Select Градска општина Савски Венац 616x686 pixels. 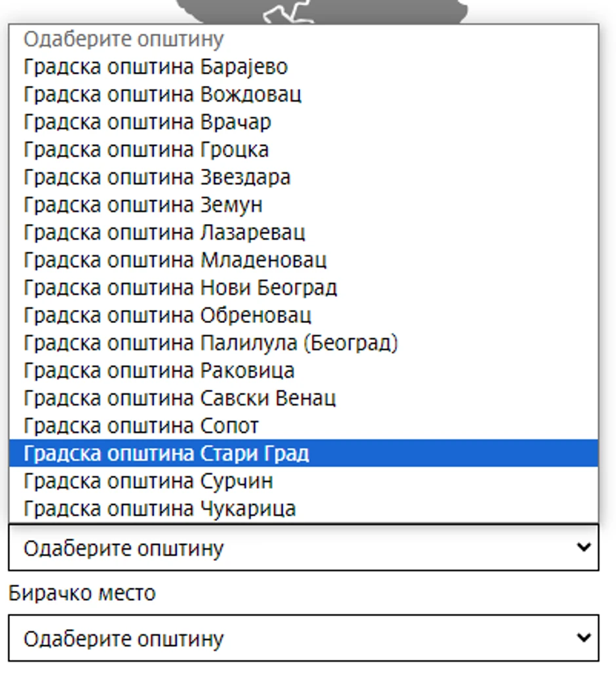coord(180,398)
